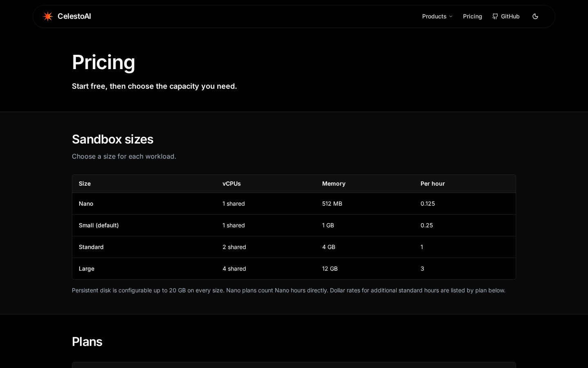
Task: Click the 12 GB memory cell
Action: [330, 269]
